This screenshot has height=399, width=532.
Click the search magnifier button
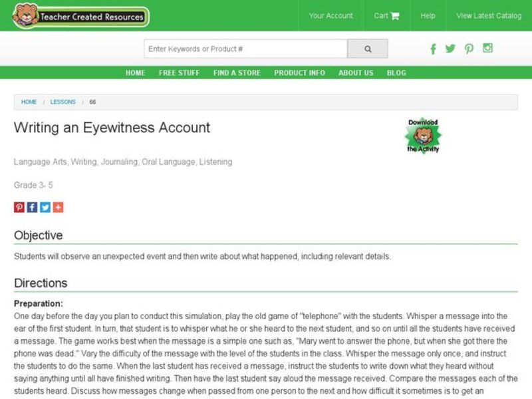367,49
